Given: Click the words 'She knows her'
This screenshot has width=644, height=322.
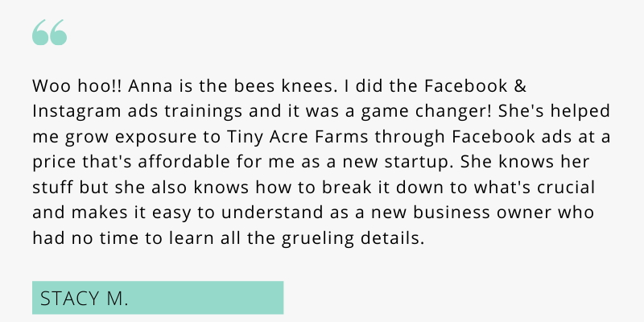Looking at the screenshot, I should coord(525,163).
